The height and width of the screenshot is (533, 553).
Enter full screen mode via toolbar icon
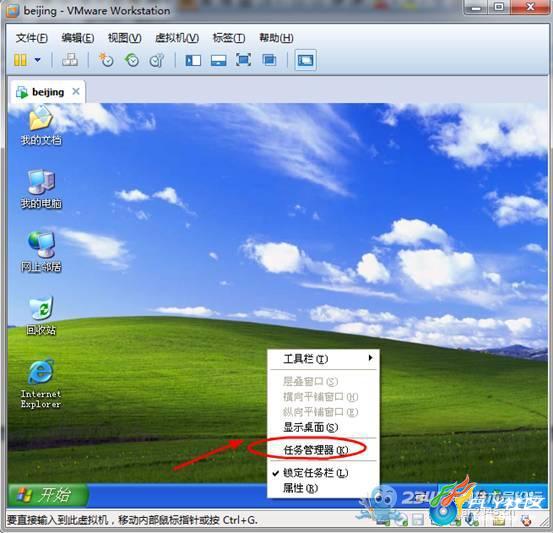[x=243, y=60]
